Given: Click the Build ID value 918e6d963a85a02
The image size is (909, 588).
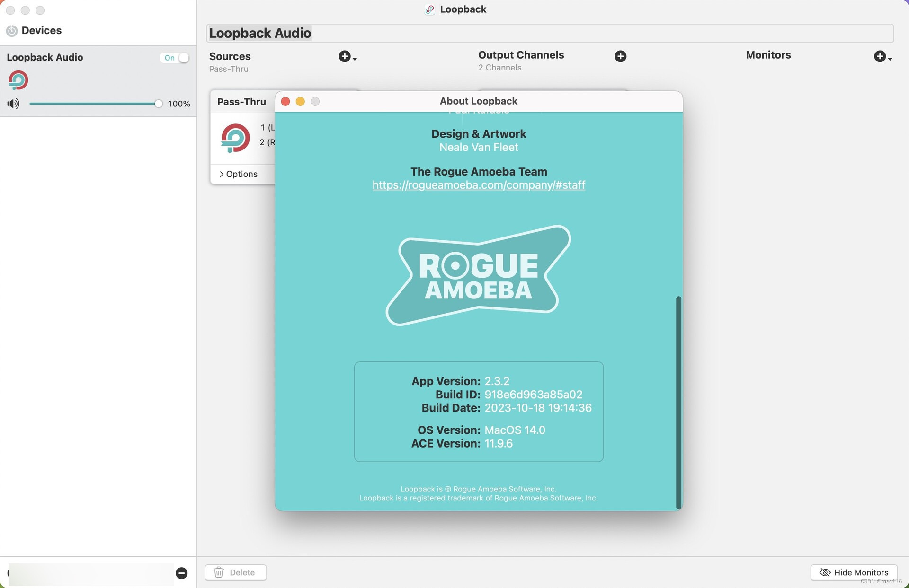Looking at the screenshot, I should coord(533,395).
